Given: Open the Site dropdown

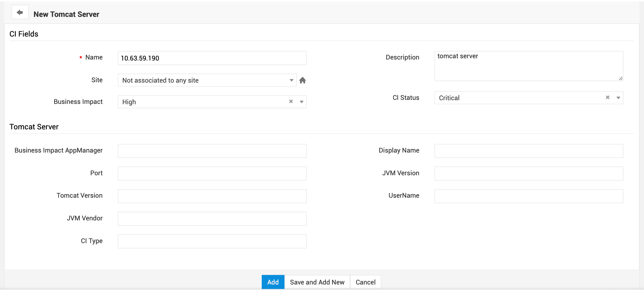Looking at the screenshot, I should (x=207, y=80).
